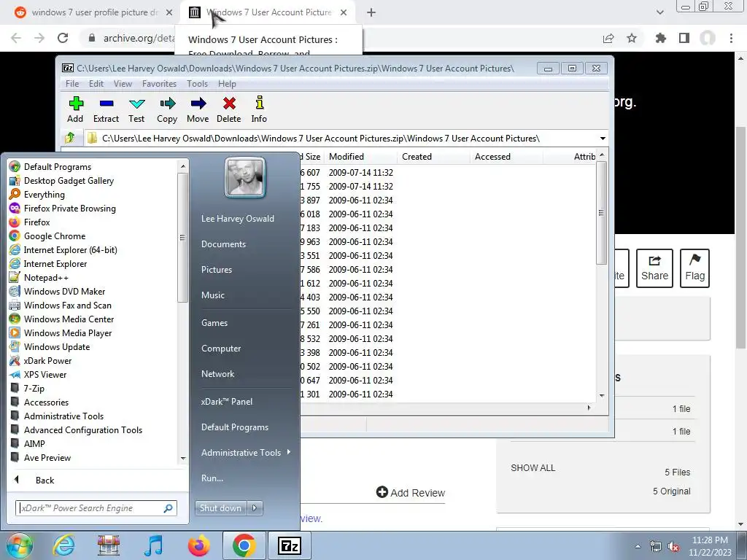Click the Extract toolbar icon

click(106, 109)
